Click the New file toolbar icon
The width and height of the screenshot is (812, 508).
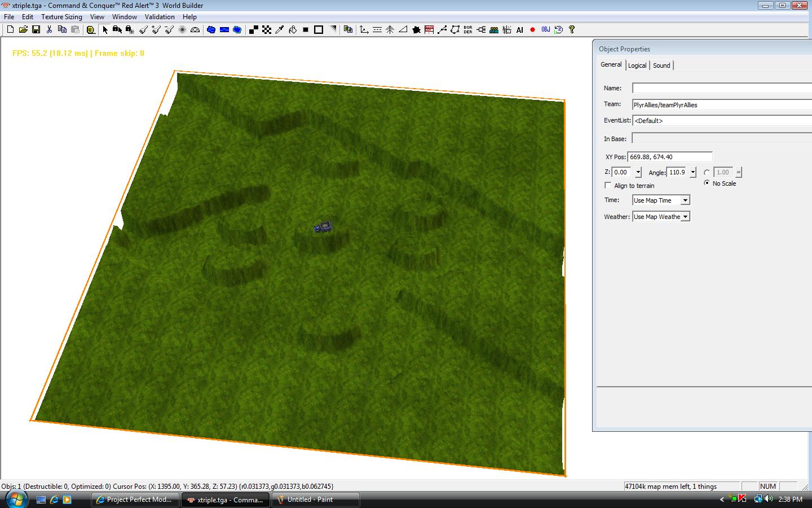point(10,29)
